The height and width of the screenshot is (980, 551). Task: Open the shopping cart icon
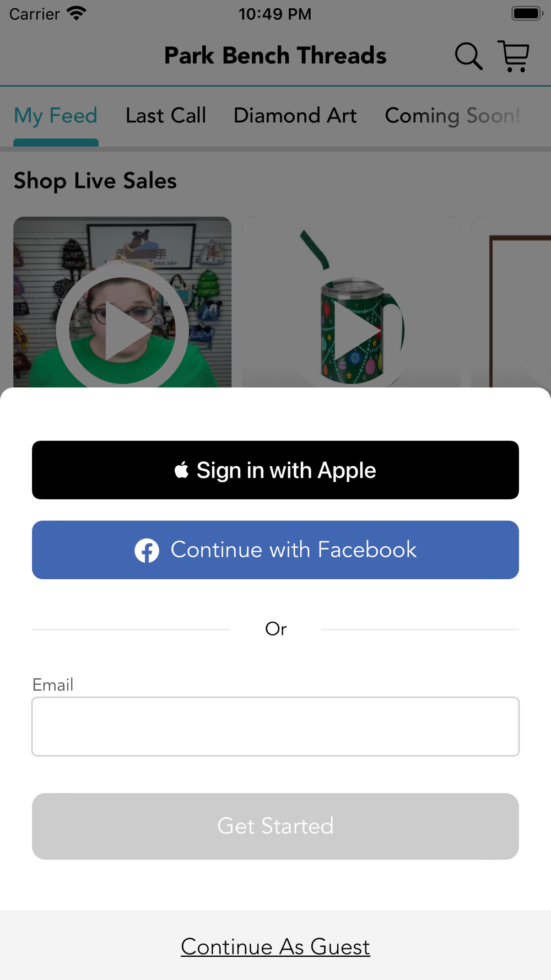[x=514, y=56]
